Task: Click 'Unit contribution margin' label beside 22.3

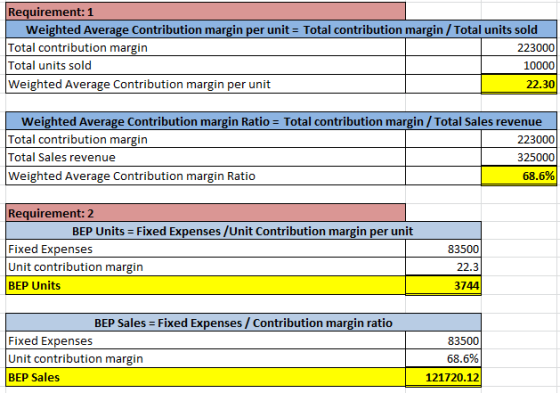Action: point(205,267)
